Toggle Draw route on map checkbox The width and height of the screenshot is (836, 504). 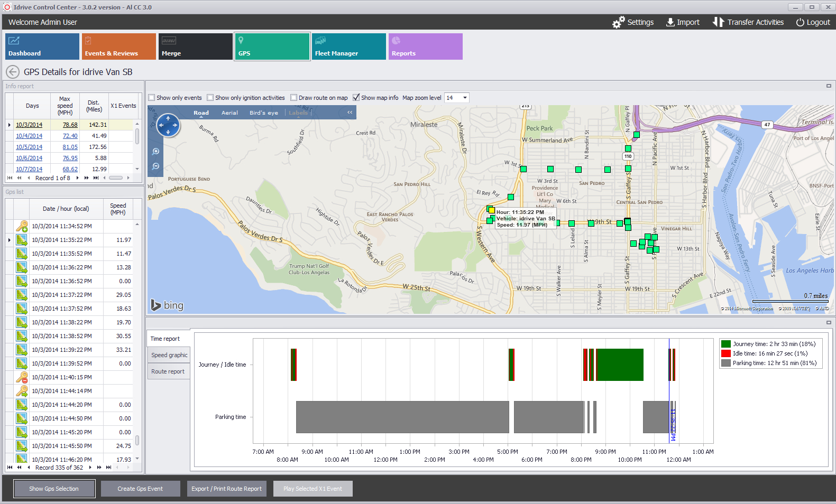(294, 98)
